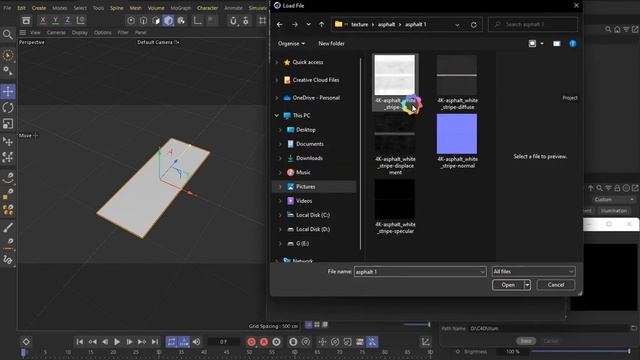This screenshot has height=360, width=640.
Task: Collapse This PC tree item
Action: (x=277, y=116)
